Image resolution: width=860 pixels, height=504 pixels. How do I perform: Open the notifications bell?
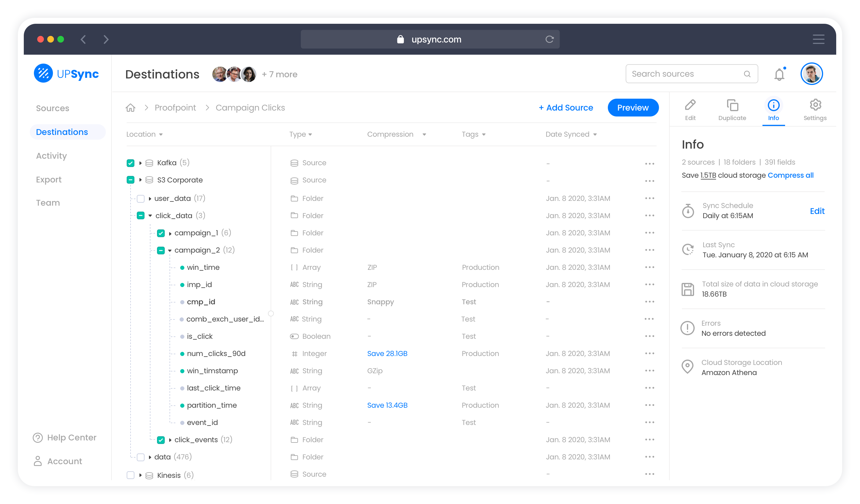pyautogui.click(x=779, y=74)
